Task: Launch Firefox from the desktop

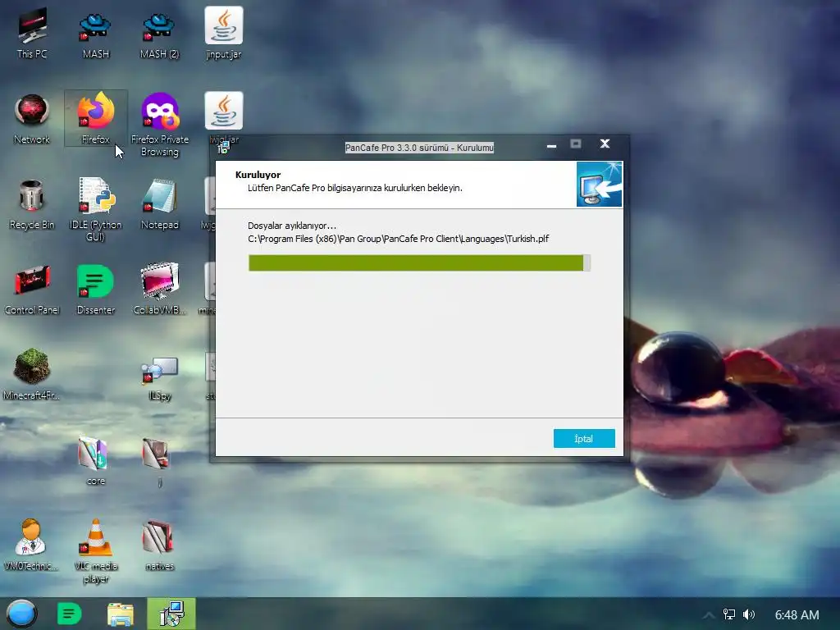Action: point(95,118)
